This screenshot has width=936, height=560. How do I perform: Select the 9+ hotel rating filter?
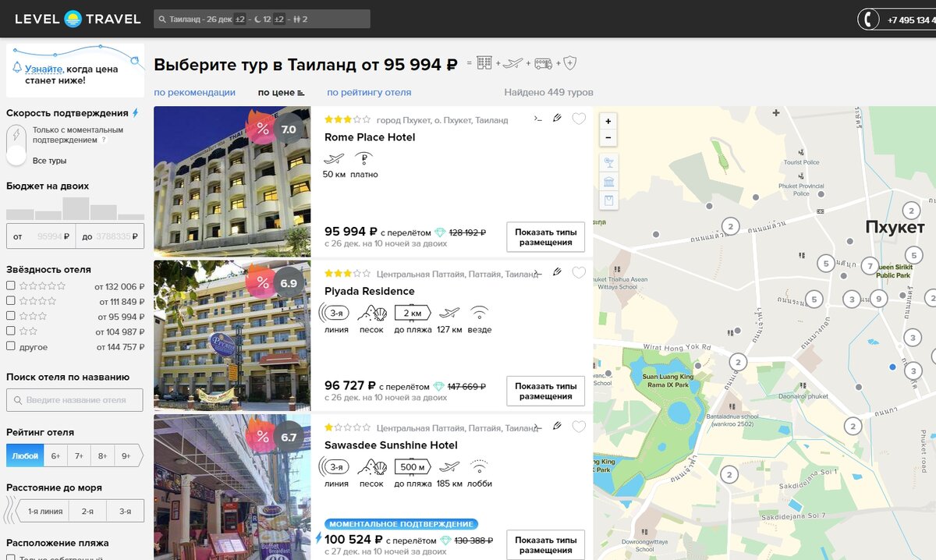click(x=127, y=455)
